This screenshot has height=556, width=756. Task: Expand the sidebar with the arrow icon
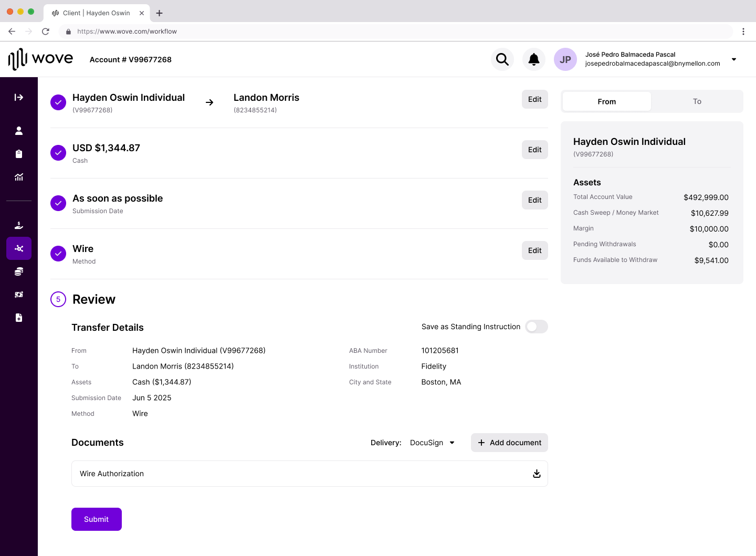pyautogui.click(x=19, y=97)
